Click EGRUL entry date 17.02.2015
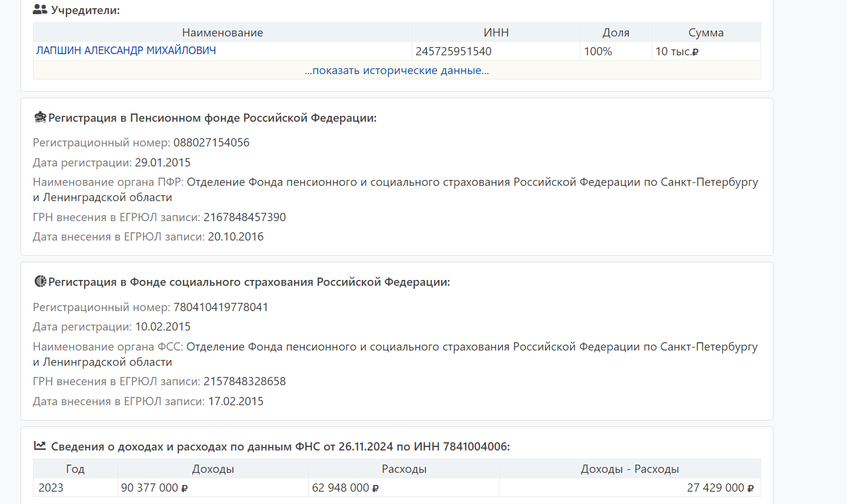Screen dimensions: 847x504 coord(236,401)
